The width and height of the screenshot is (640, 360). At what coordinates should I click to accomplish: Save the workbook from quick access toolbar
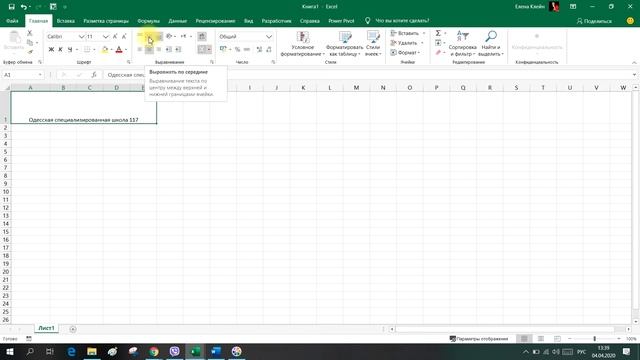click(11, 7)
